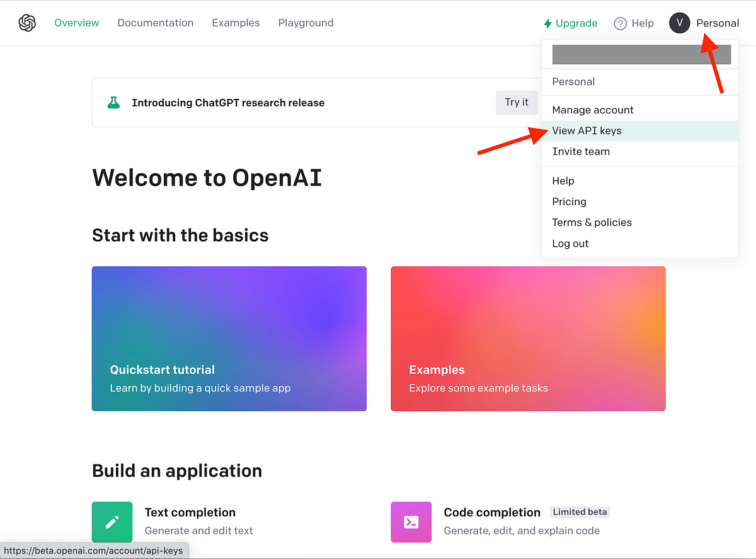Viewport: 756px width, 559px height.
Task: Click the flask icon in the ChatGPT banner
Action: [x=113, y=102]
